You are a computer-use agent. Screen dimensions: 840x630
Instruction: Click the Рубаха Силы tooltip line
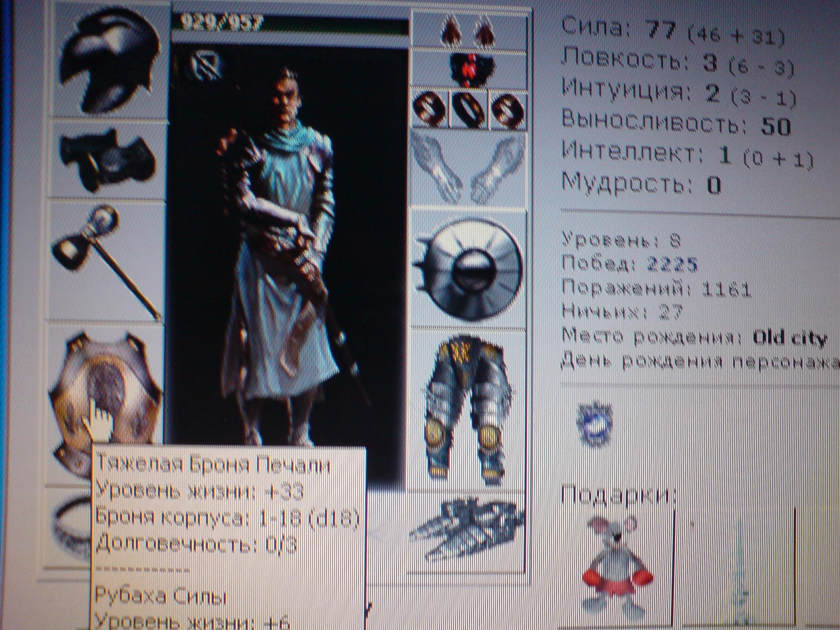click(x=161, y=597)
